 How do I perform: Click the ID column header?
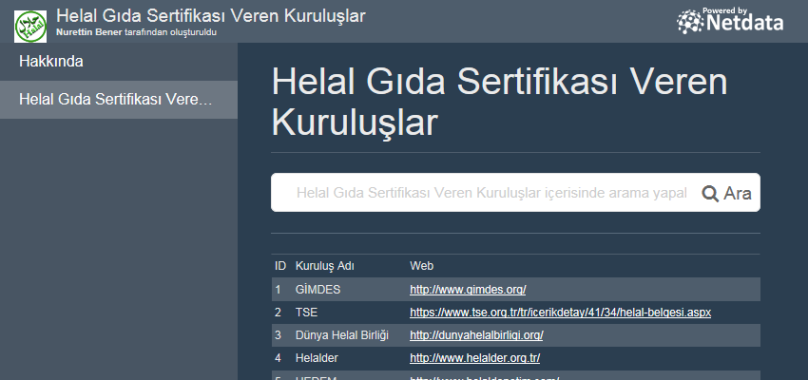(280, 266)
